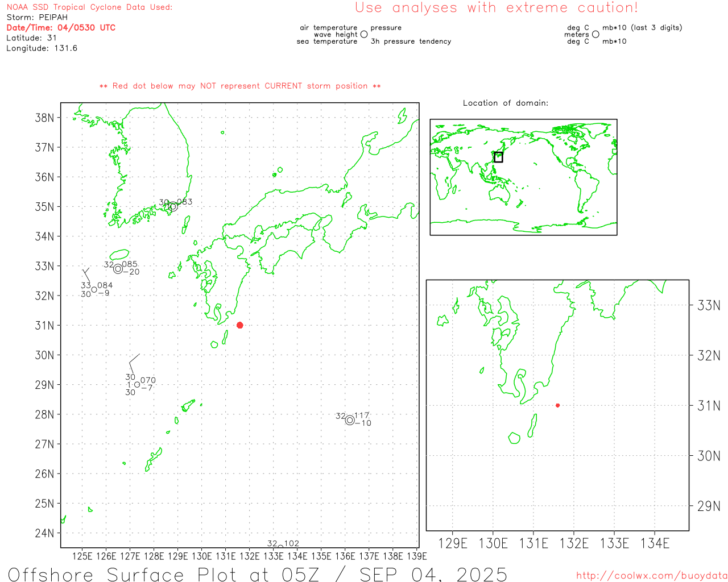The width and height of the screenshot is (728, 582).
Task: Click the 'Storm: PEIPAH' text
Action: [x=37, y=18]
